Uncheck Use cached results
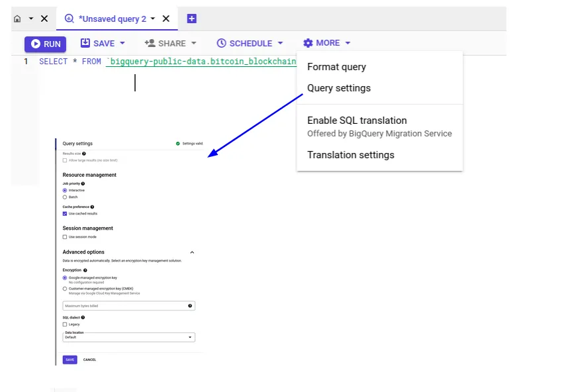This screenshot has width=572, height=392. (x=65, y=213)
